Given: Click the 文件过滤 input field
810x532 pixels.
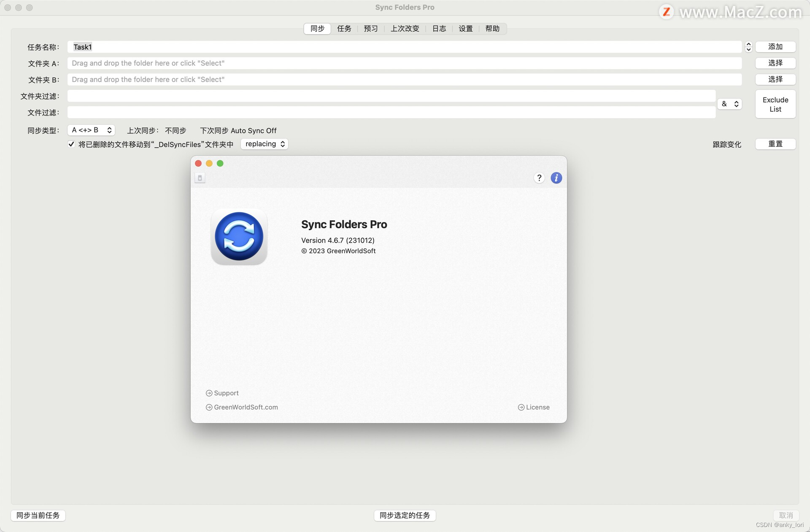Looking at the screenshot, I should click(391, 113).
